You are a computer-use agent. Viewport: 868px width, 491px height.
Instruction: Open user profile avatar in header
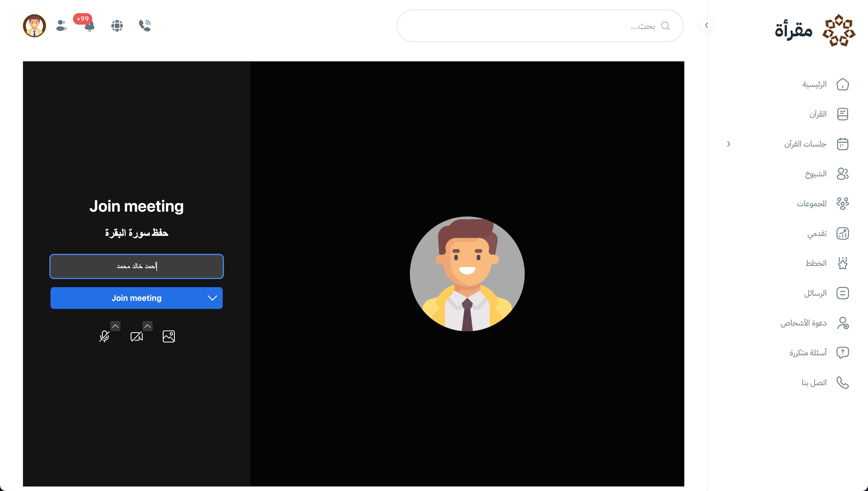pyautogui.click(x=34, y=26)
